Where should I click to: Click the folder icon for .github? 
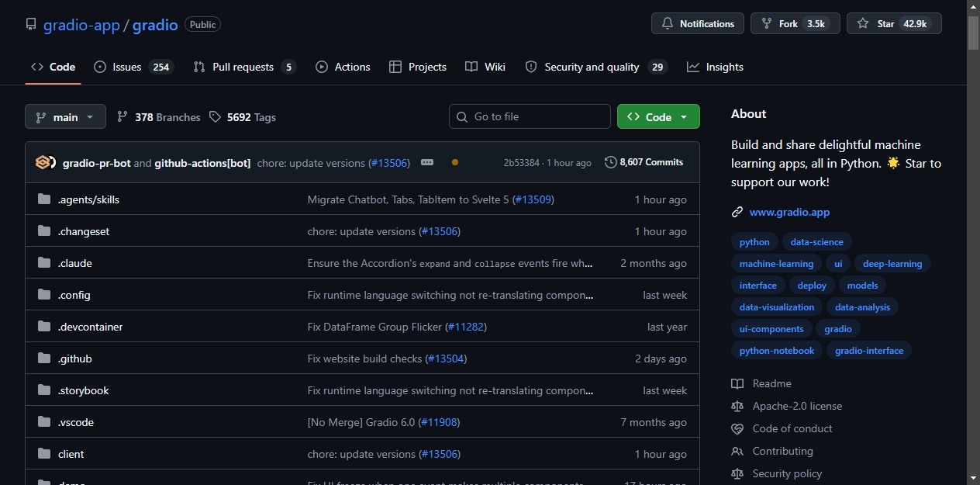tap(44, 359)
